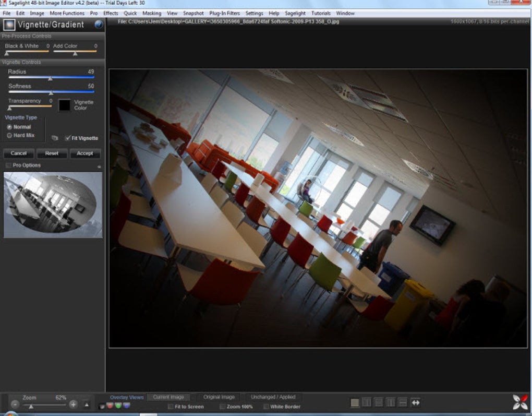Screen dimensions: 532x416
Task: Select the Hard Mix vignette type
Action: [9, 135]
